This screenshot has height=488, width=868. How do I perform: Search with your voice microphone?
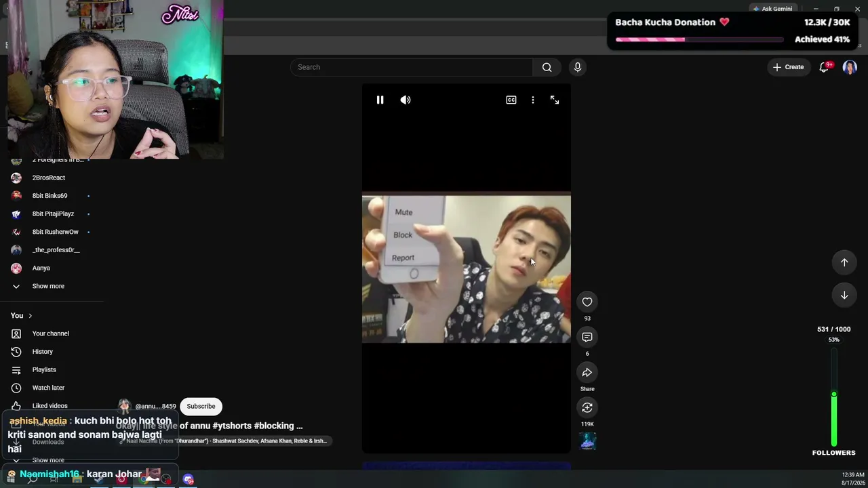pos(578,67)
